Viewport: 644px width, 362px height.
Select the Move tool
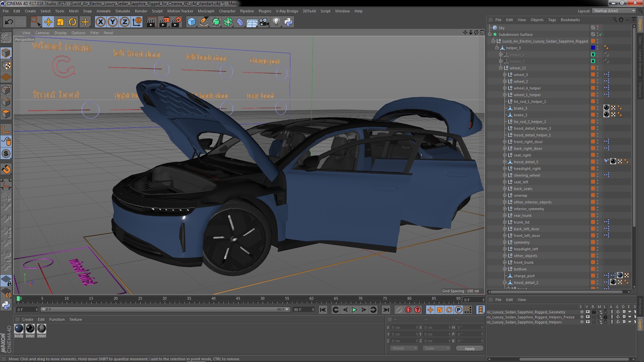tap(48, 22)
